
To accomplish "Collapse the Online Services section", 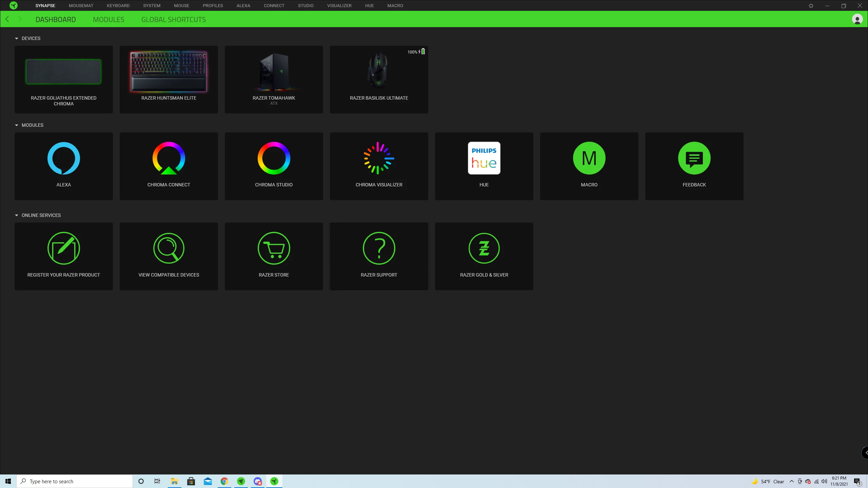I will tap(17, 216).
